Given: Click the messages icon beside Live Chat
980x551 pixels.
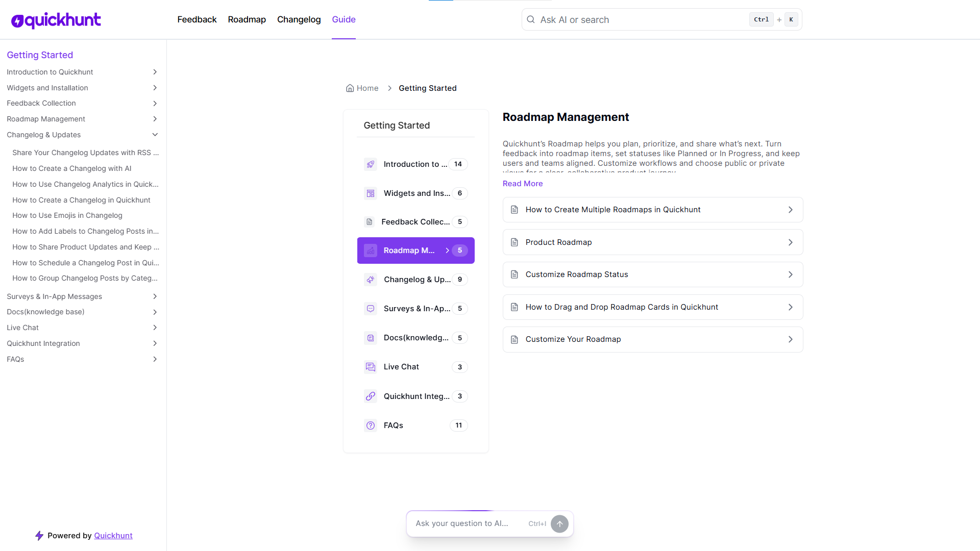Looking at the screenshot, I should [x=371, y=367].
